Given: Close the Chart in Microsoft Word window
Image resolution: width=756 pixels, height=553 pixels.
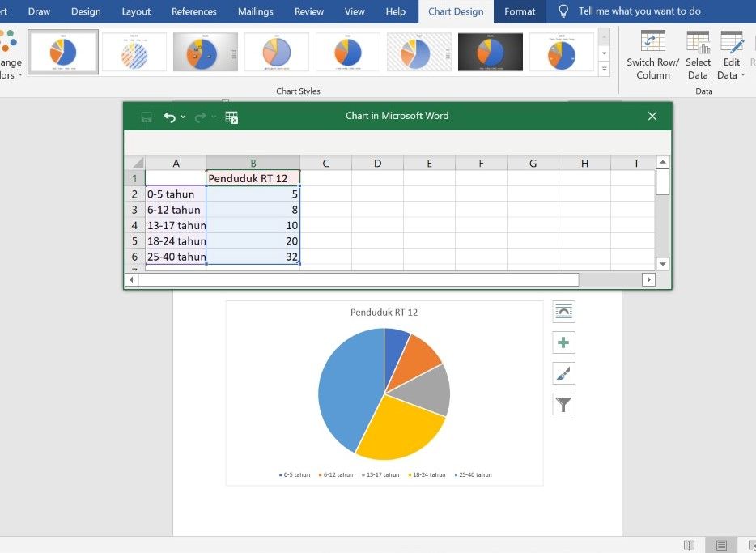Looking at the screenshot, I should 652,116.
